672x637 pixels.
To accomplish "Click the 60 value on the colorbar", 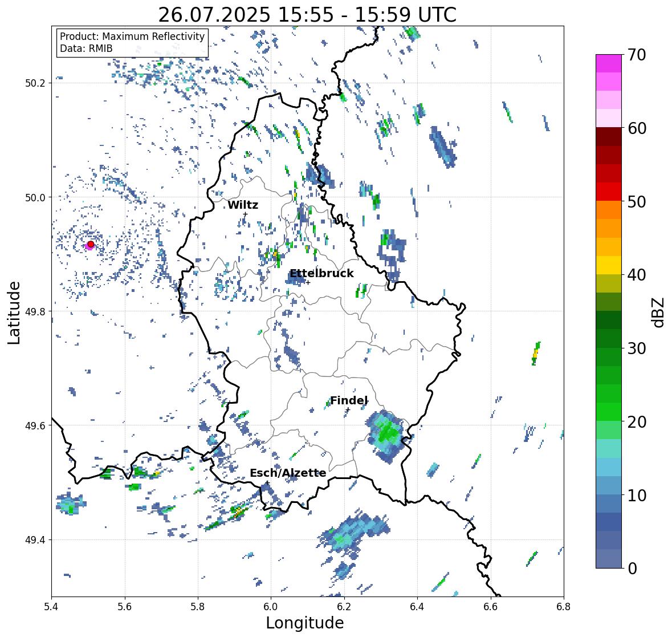I will point(636,128).
